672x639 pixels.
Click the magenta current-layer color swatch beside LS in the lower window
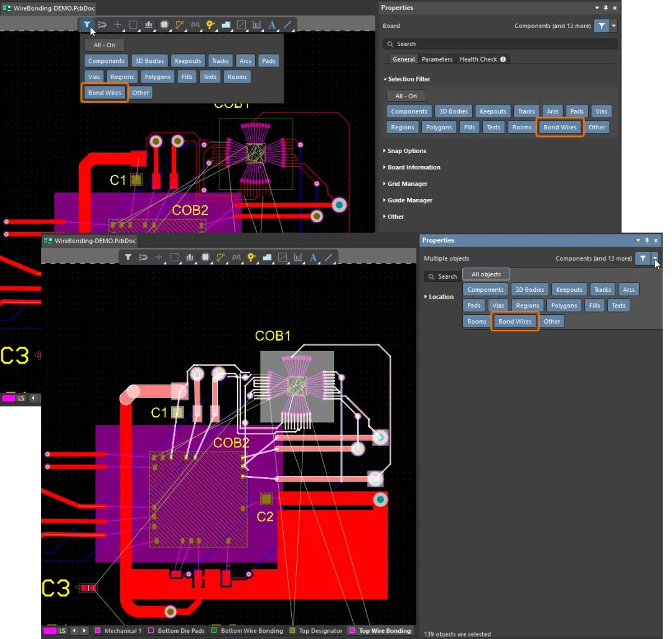click(50, 631)
